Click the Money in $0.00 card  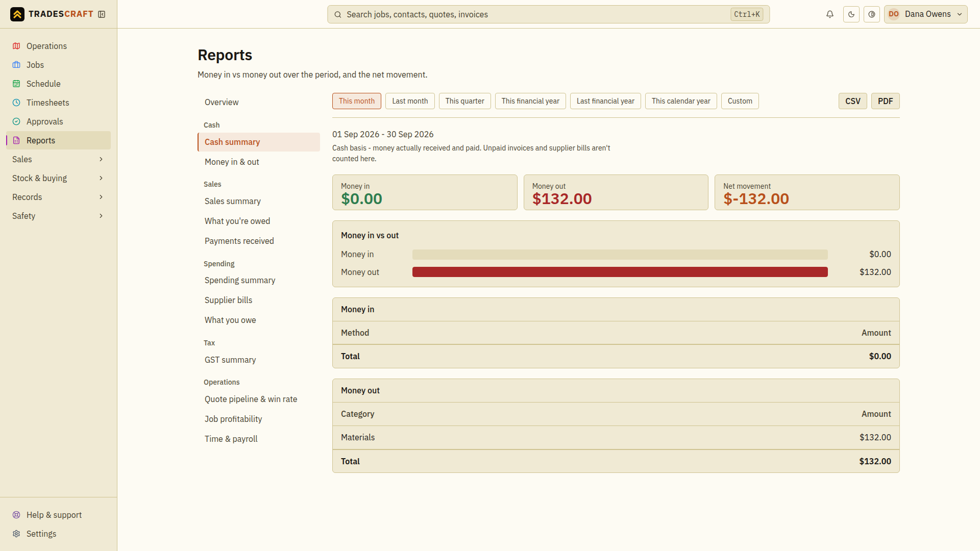425,192
